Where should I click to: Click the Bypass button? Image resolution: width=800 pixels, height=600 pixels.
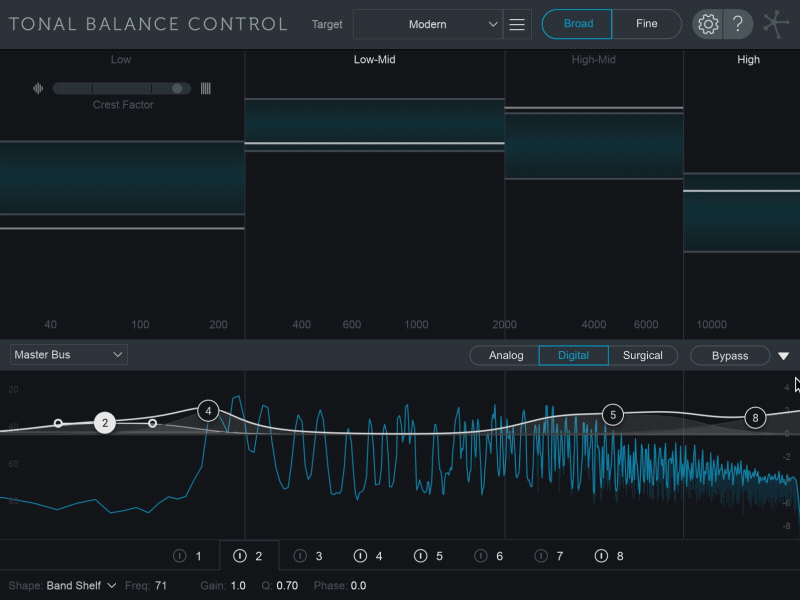pos(730,356)
